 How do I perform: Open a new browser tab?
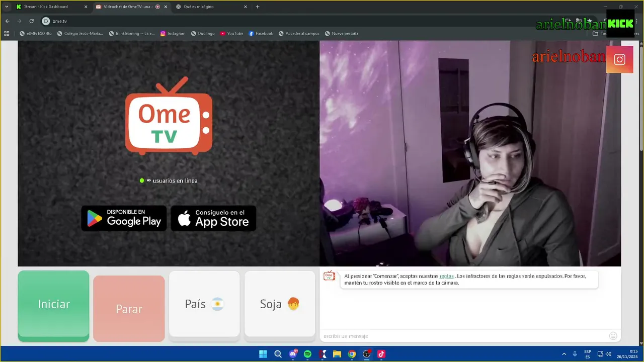258,7
